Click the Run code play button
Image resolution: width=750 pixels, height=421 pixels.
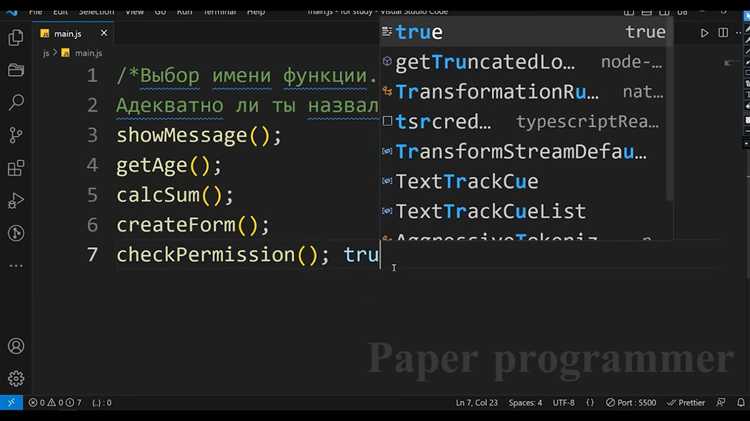705,33
